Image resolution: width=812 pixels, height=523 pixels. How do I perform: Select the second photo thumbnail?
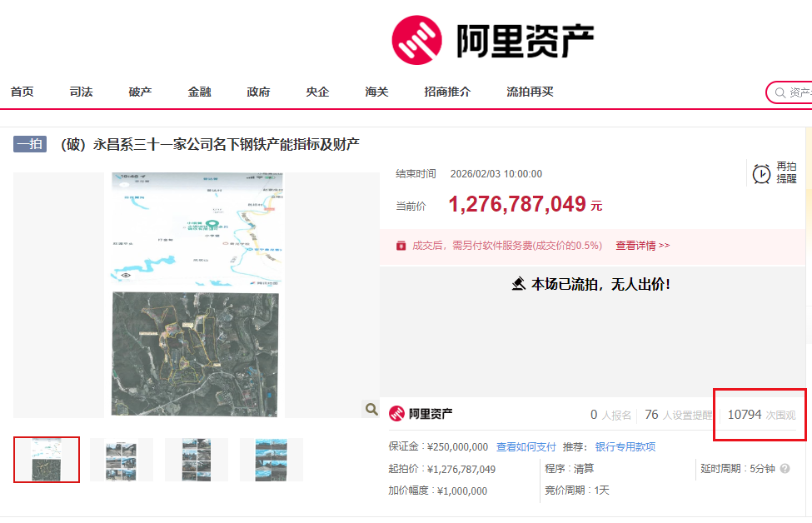pos(122,460)
